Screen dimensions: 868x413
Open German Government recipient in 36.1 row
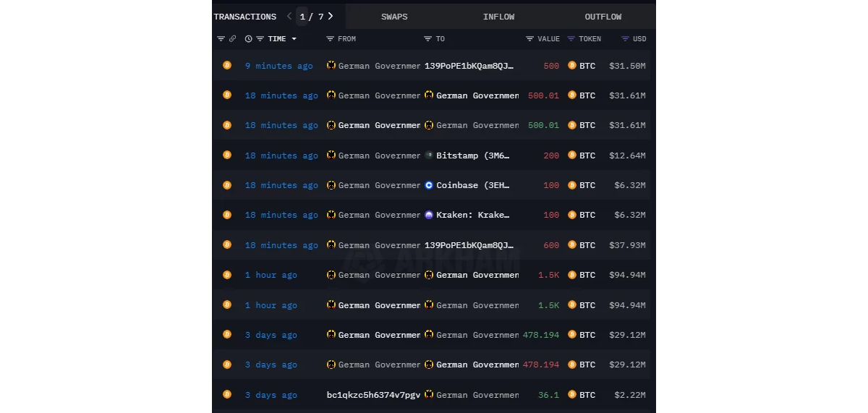click(x=477, y=395)
